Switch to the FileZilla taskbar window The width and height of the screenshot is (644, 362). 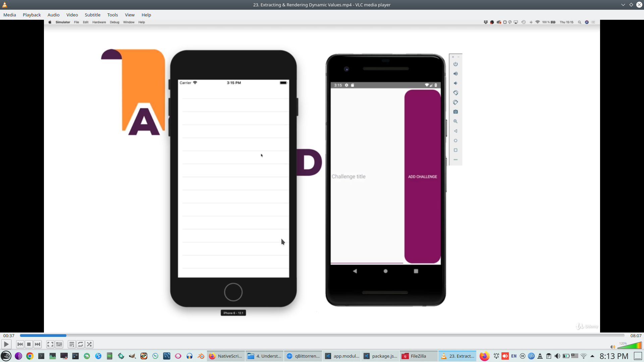(418, 356)
